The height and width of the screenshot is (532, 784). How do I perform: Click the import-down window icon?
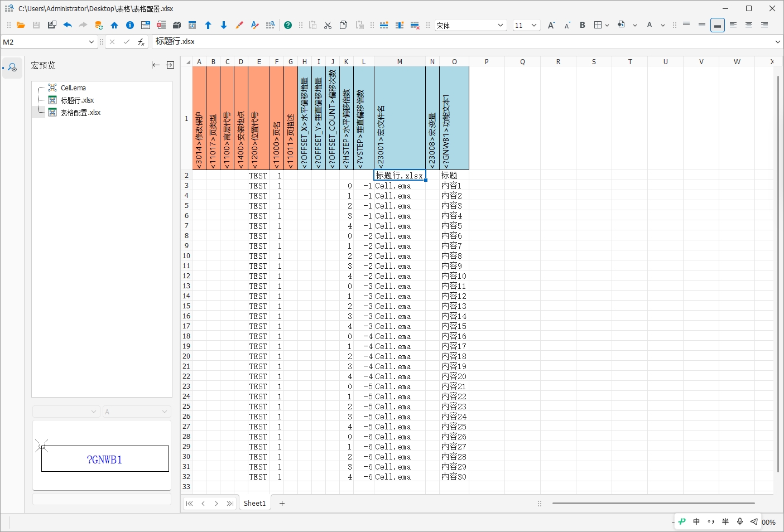click(193, 25)
